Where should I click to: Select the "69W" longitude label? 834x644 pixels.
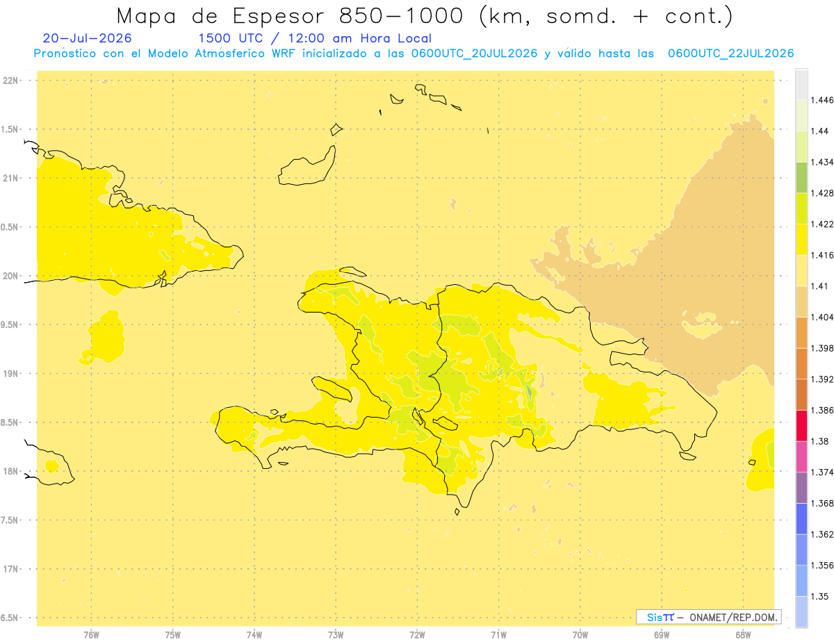[x=662, y=635]
